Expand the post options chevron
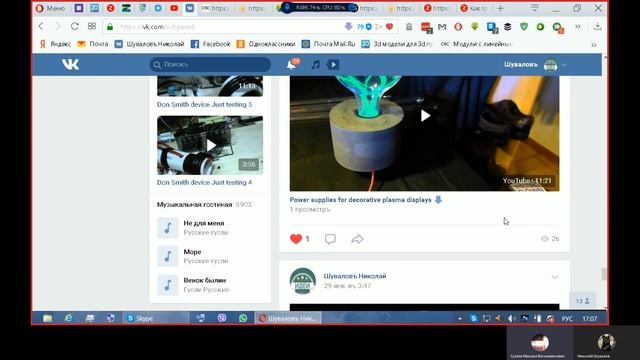This screenshot has width=640, height=360. pyautogui.click(x=555, y=277)
